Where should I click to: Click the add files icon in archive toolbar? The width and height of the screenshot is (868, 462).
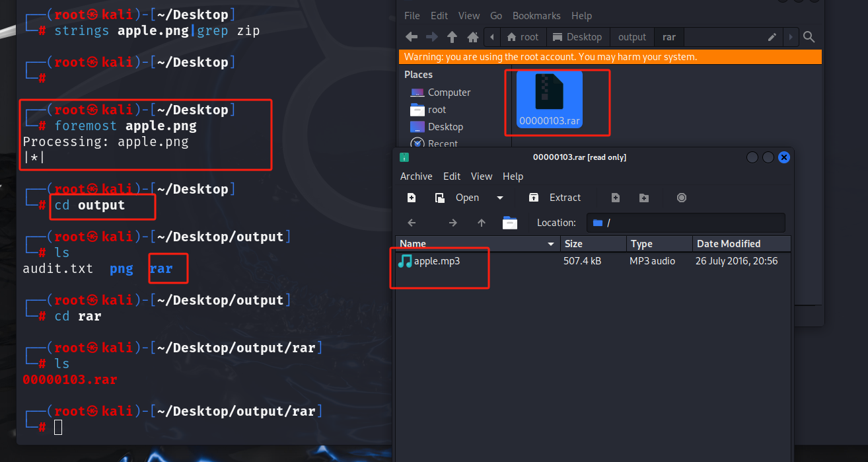[x=615, y=198]
